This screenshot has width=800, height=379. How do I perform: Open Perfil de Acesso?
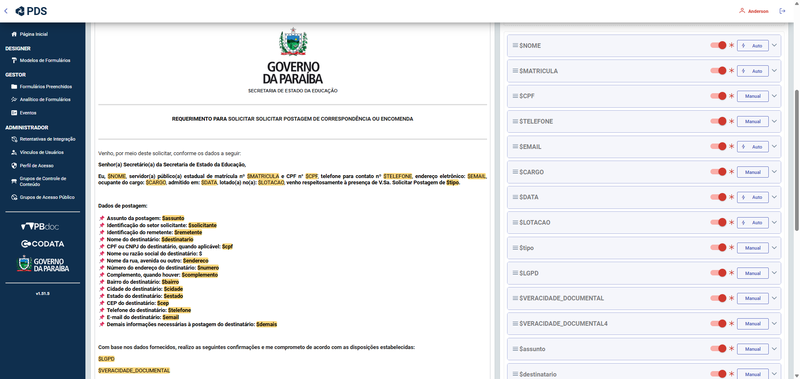point(32,165)
